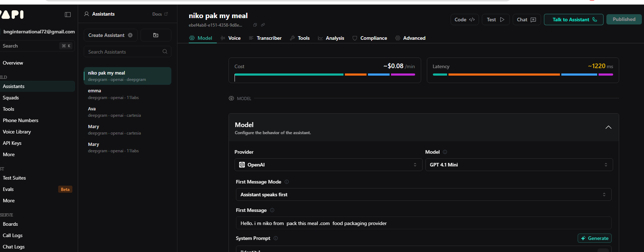Toggle the sidebar collapse icon
644x252 pixels.
point(68,15)
